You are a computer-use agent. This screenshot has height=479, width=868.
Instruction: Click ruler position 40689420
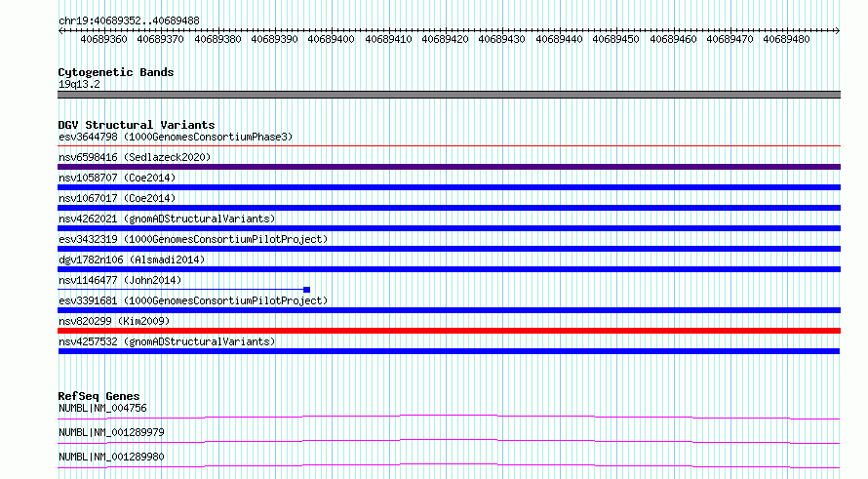tap(445, 39)
